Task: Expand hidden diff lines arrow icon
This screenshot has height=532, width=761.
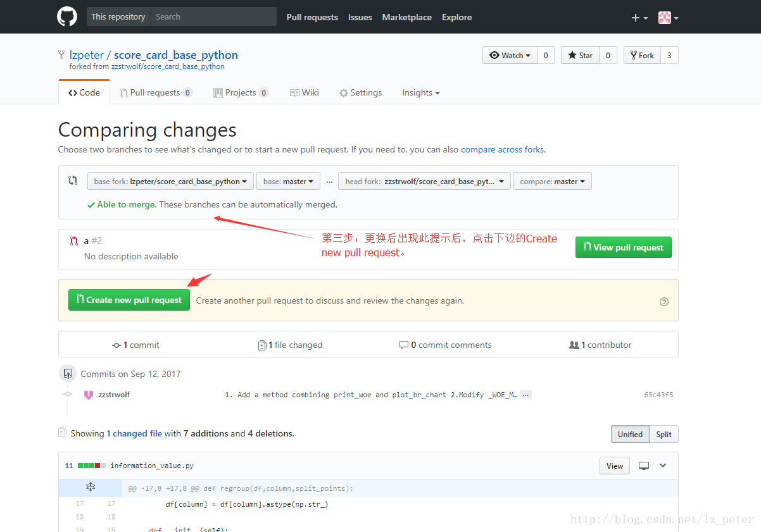Action: coord(90,488)
